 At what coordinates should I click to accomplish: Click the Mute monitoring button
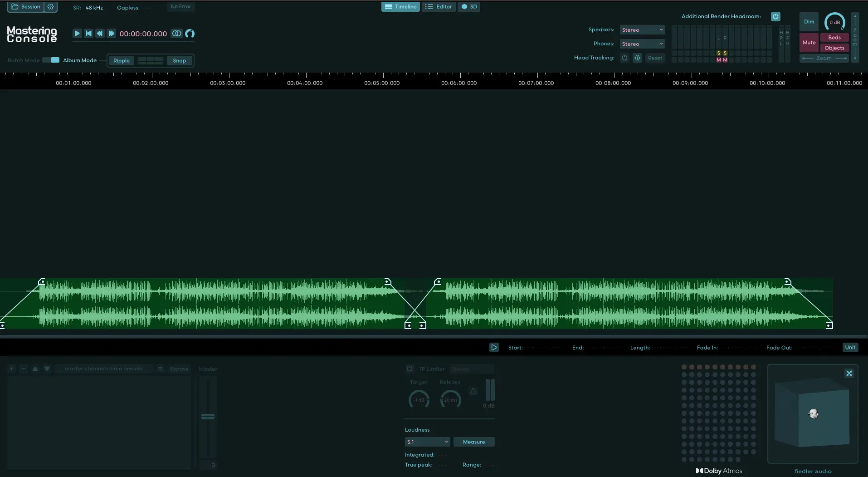(x=809, y=43)
